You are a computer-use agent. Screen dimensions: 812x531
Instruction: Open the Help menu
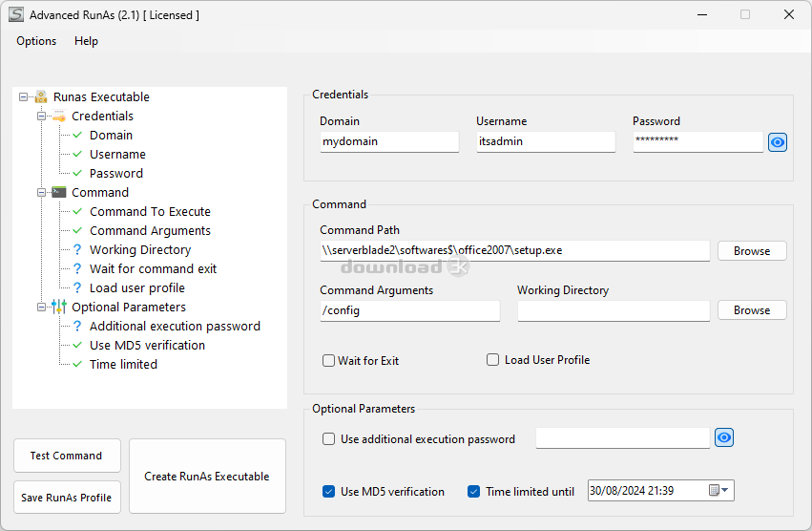pos(86,41)
